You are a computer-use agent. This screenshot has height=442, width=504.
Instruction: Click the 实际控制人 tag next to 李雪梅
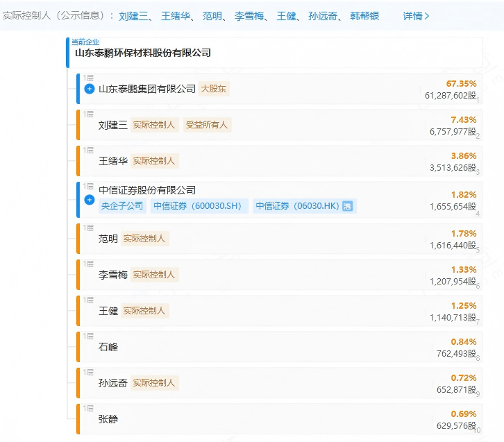(x=155, y=275)
